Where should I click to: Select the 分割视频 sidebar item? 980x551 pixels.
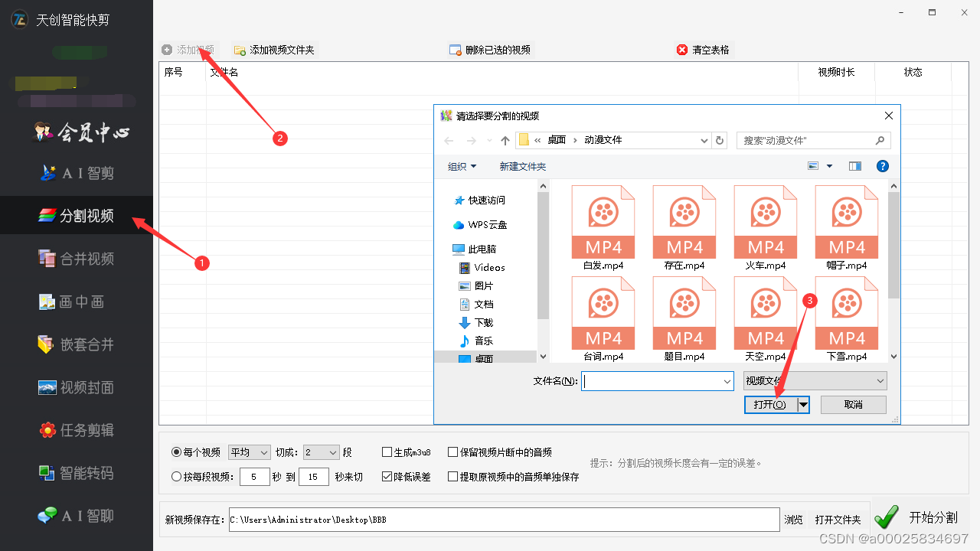coord(77,216)
